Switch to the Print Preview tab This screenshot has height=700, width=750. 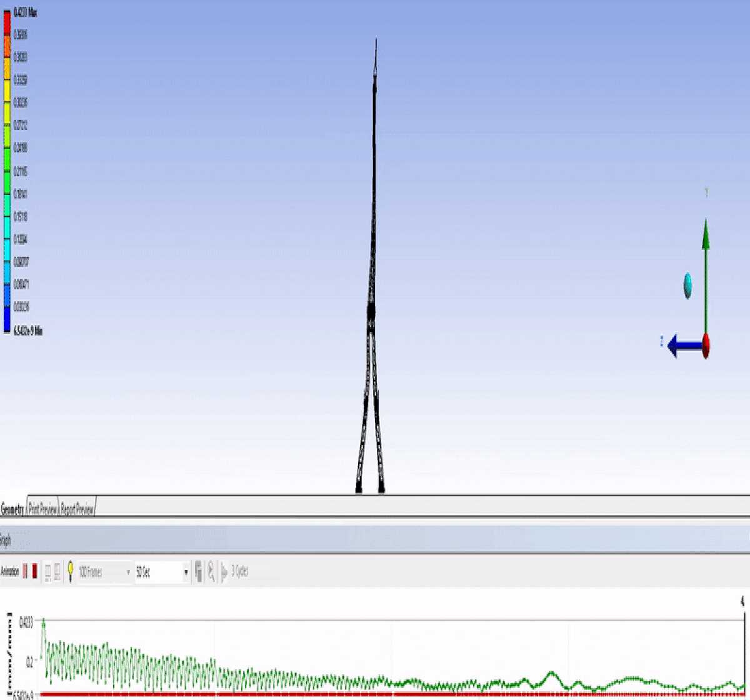(44, 509)
